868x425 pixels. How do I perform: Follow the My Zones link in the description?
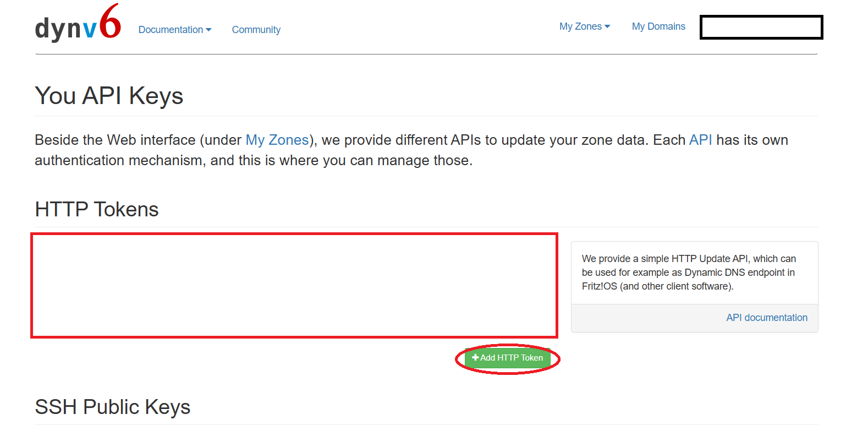[x=277, y=140]
